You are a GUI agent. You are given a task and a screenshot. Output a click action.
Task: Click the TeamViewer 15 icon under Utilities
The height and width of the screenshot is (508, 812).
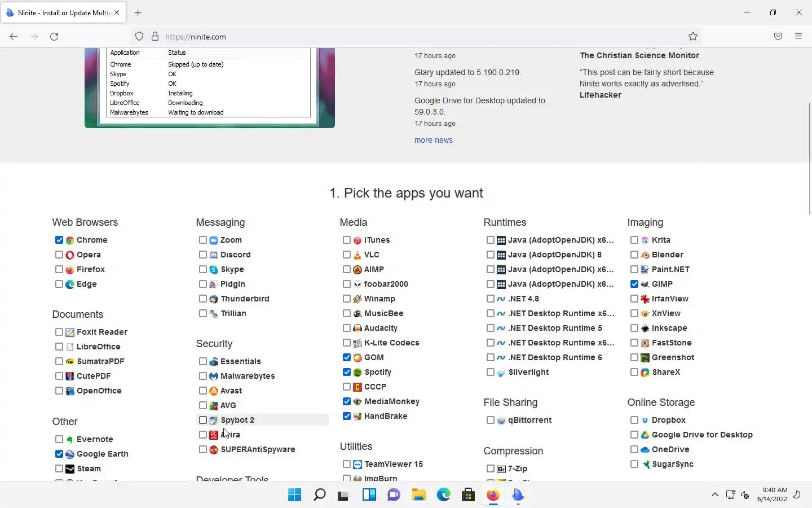(358, 464)
